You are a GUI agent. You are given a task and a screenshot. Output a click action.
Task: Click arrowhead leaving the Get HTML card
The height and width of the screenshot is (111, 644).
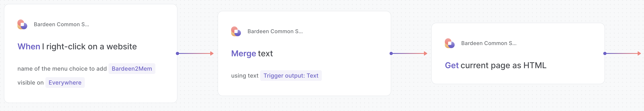tap(639, 53)
